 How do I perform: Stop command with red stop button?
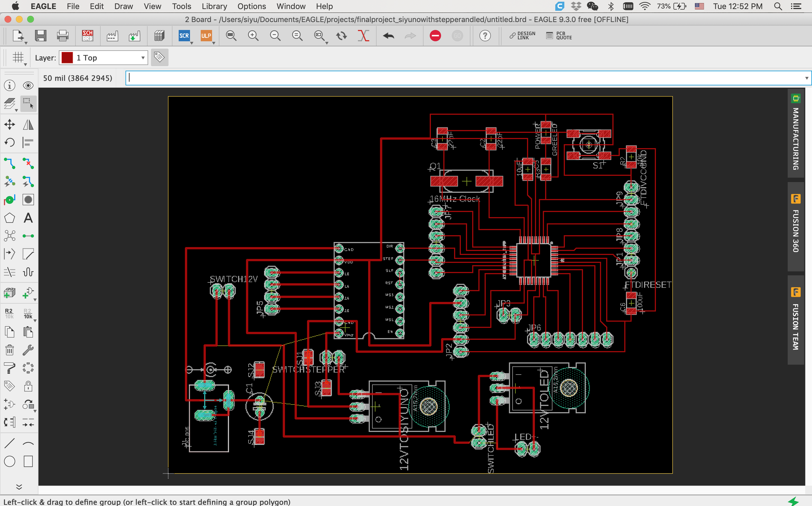435,35
